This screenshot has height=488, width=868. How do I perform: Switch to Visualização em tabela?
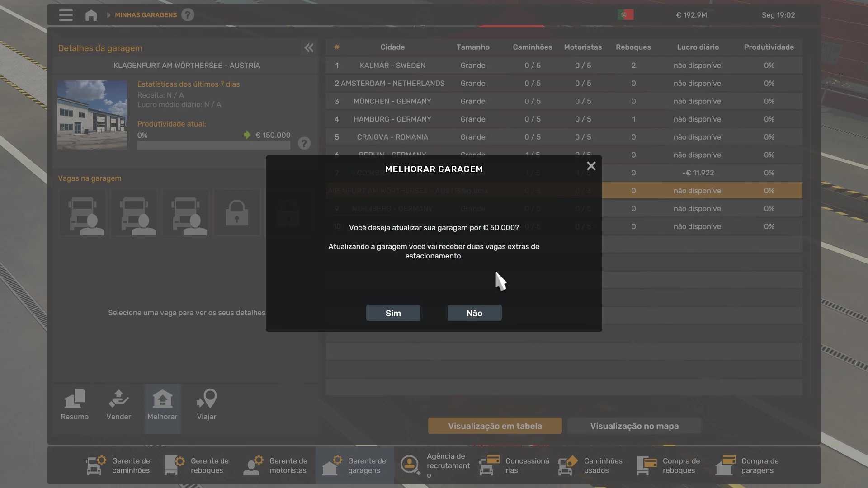(x=495, y=426)
